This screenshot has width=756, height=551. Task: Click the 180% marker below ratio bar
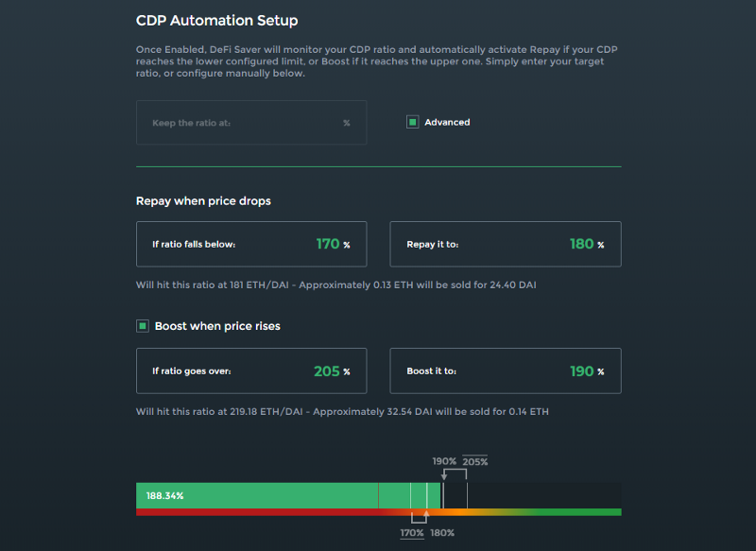point(442,533)
